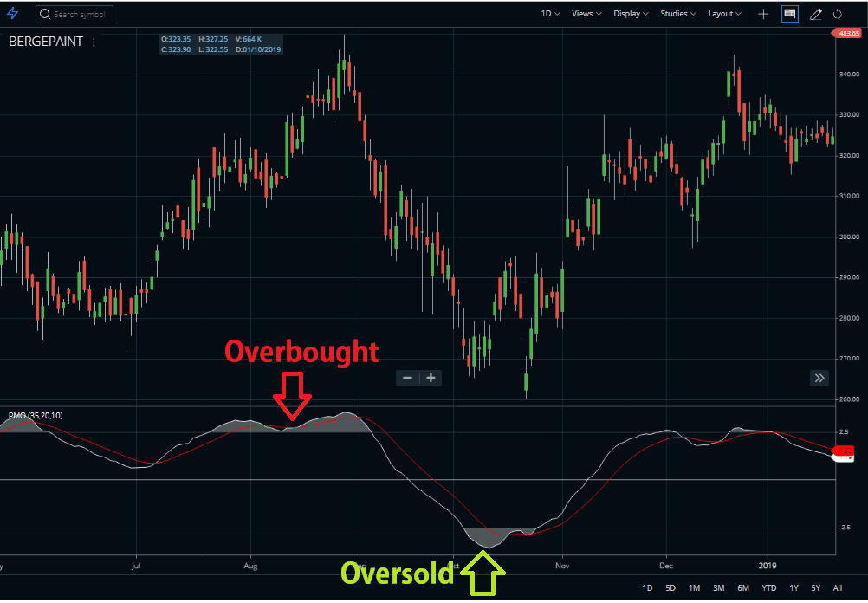The height and width of the screenshot is (603, 868).
Task: Click the Aug date axis label
Action: tap(250, 566)
